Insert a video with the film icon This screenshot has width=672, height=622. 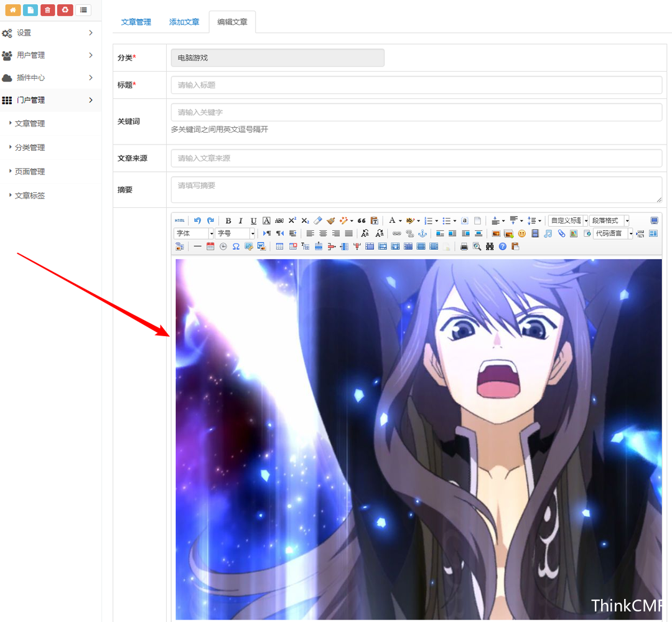[x=535, y=233]
